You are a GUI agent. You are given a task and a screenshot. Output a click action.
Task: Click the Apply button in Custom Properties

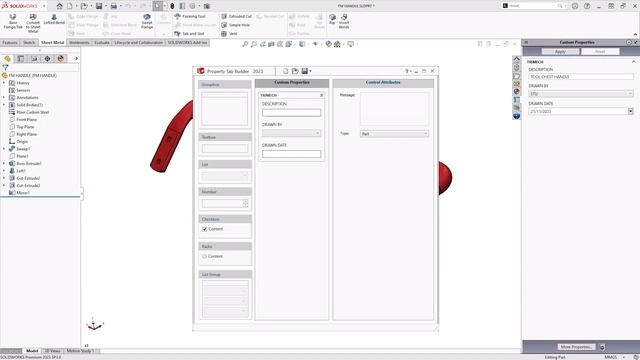[560, 51]
